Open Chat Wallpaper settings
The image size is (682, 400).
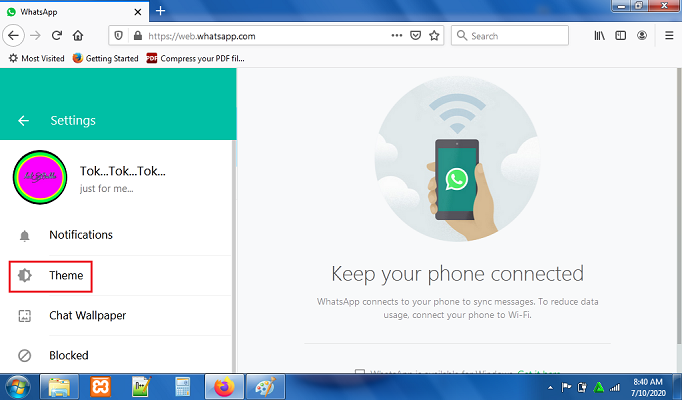coord(116,316)
